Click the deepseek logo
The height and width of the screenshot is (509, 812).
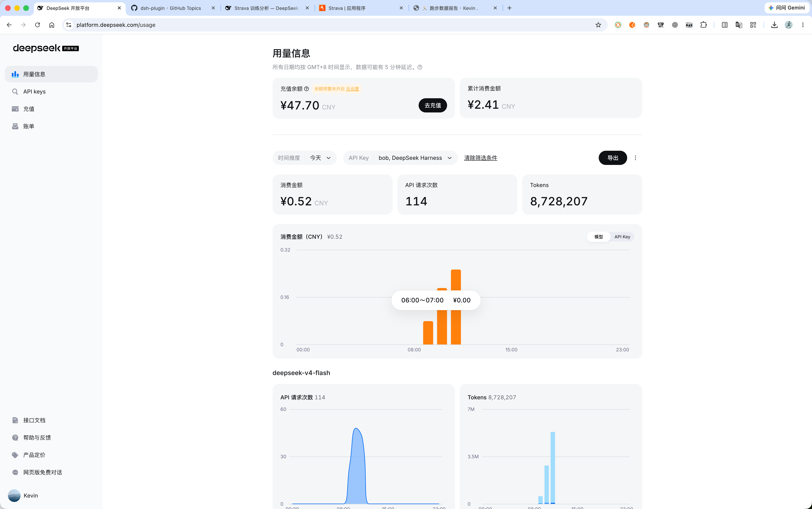coord(46,48)
